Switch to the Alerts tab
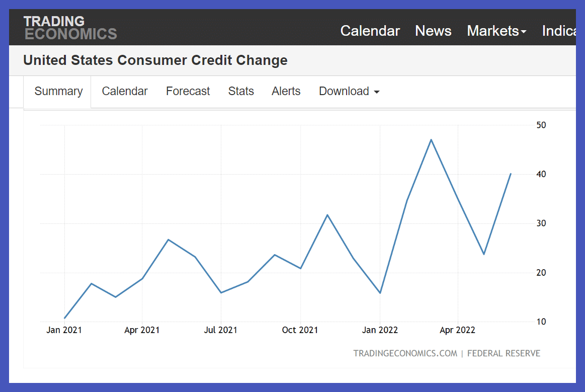The image size is (585, 392). [286, 91]
